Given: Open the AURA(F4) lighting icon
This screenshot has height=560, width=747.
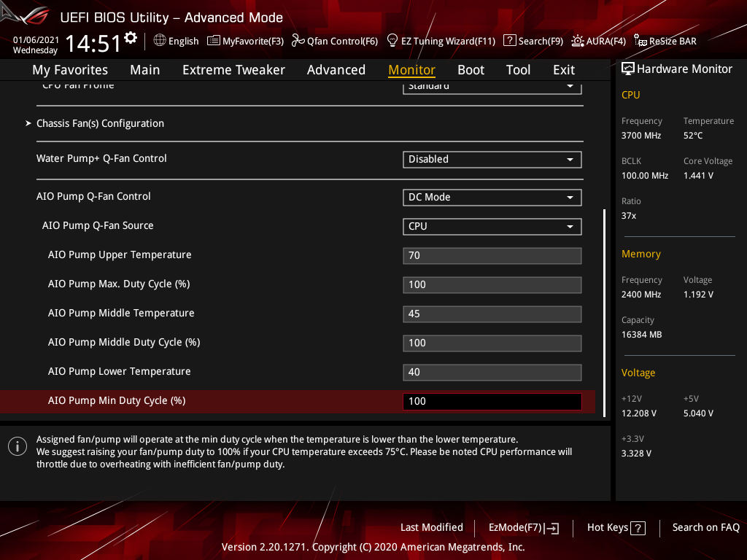Looking at the screenshot, I should 578,41.
